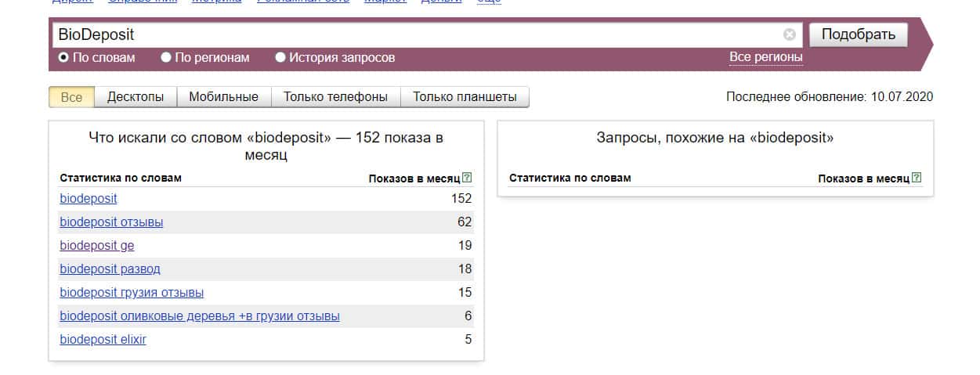Open the Все регионы region selector
This screenshot has width=980, height=375.
coord(766,57)
